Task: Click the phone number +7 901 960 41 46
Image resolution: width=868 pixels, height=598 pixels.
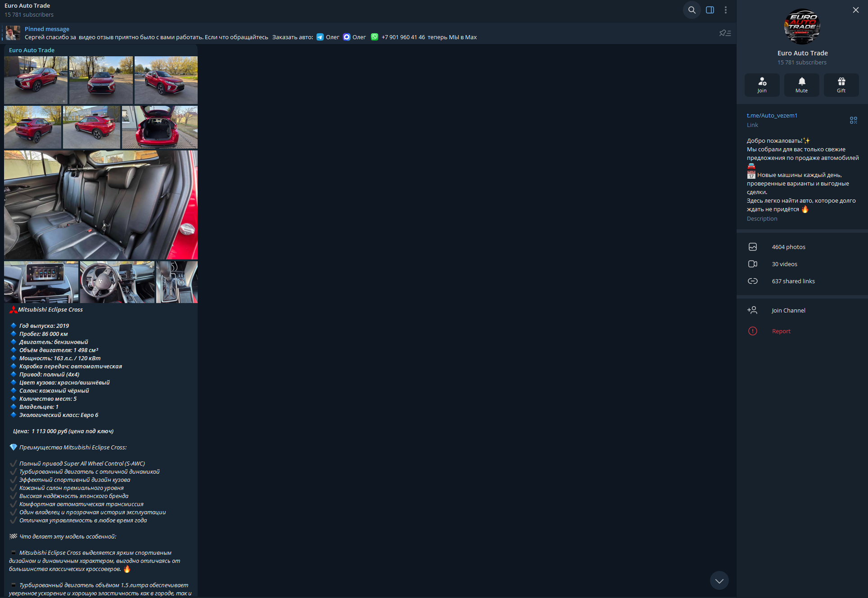Action: pos(403,37)
